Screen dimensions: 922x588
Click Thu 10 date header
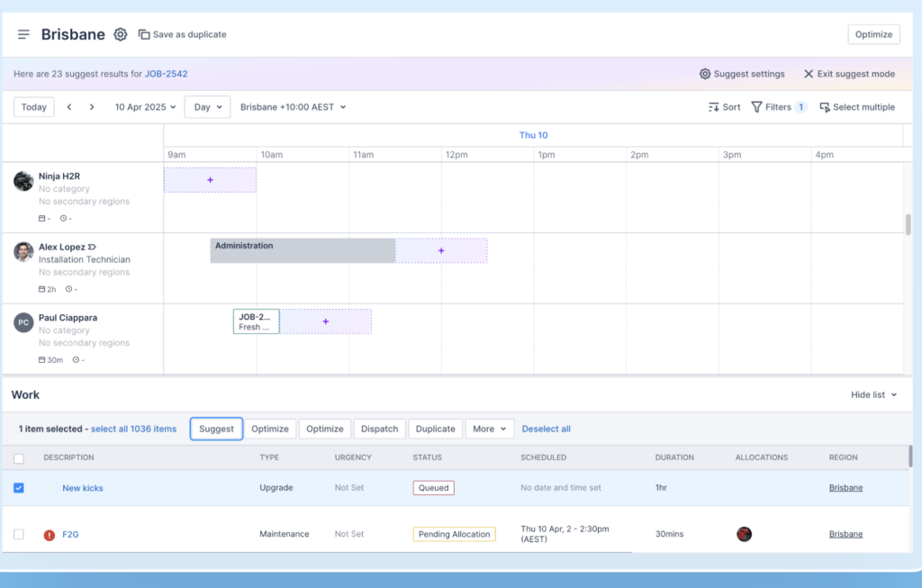tap(533, 135)
